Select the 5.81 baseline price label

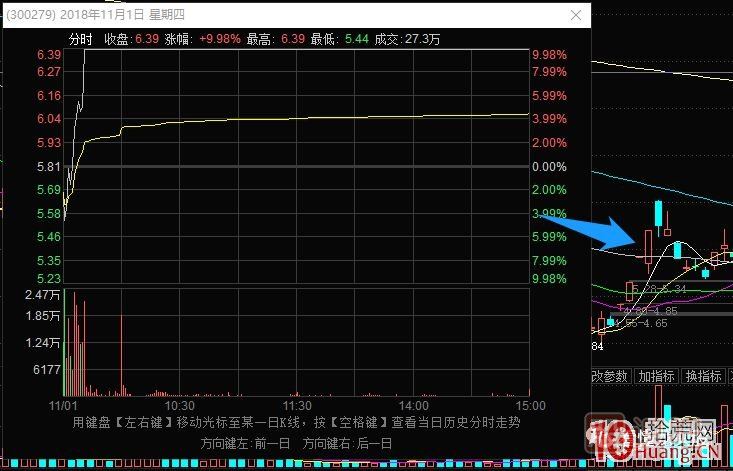click(x=49, y=167)
